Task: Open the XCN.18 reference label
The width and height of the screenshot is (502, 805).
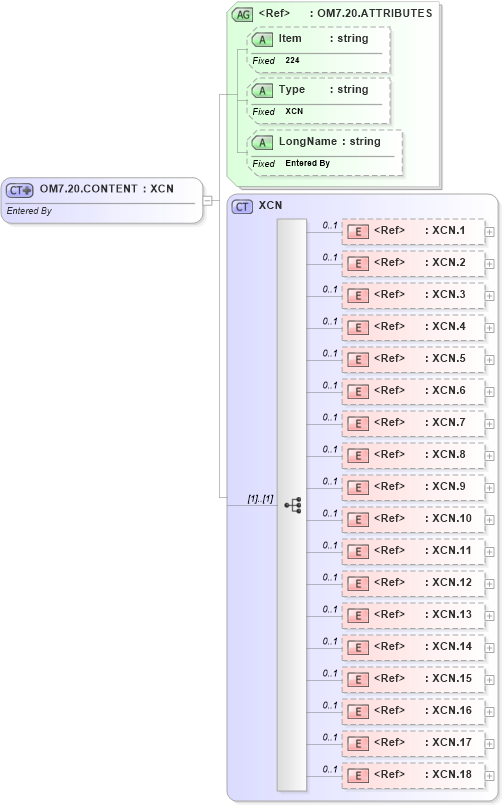Action: (423, 774)
